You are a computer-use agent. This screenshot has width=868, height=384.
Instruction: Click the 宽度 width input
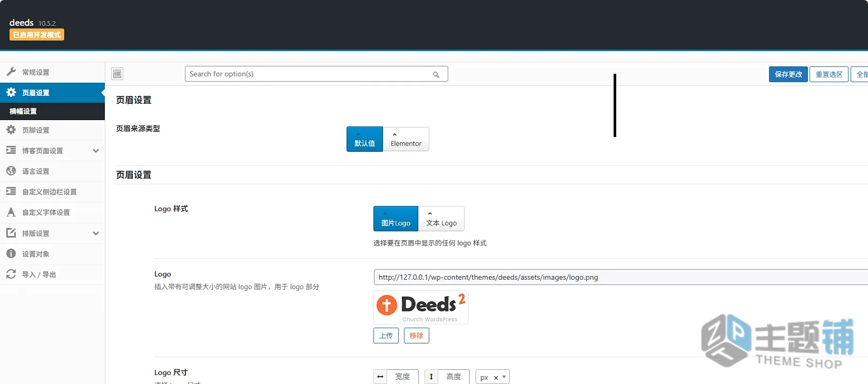pos(402,377)
